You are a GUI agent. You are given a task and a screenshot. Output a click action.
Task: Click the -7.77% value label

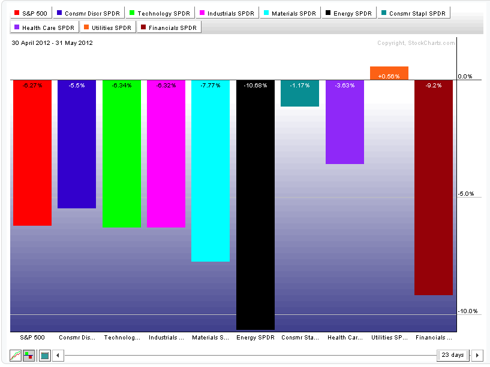(x=211, y=86)
